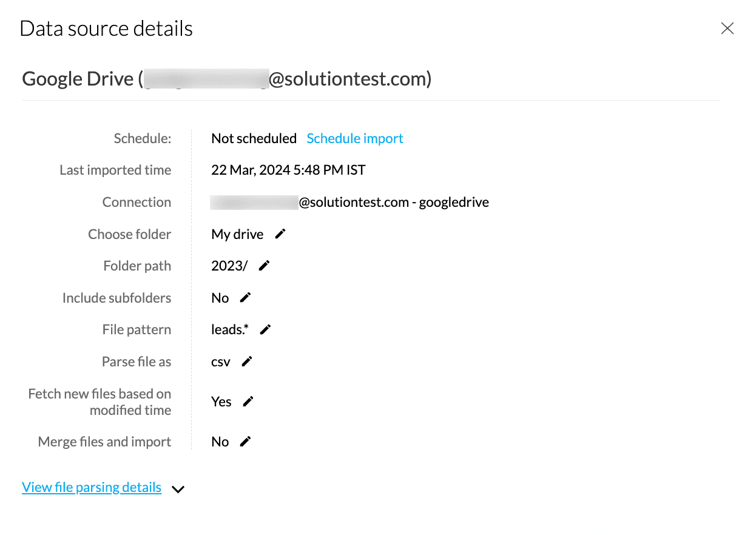The height and width of the screenshot is (535, 756).
Task: Click pencil icon for Merge files and import
Action: tap(245, 442)
